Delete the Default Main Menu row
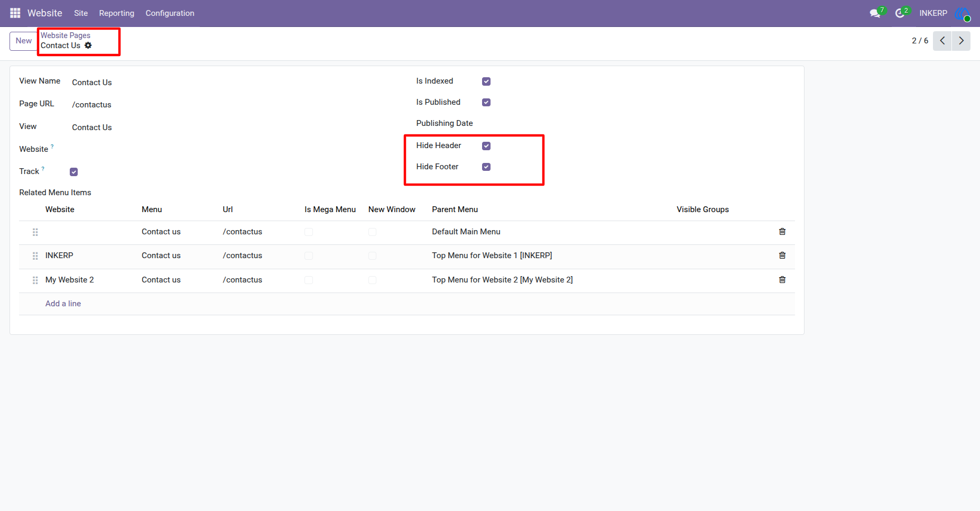Screen dimensions: 980x511 click(x=782, y=232)
